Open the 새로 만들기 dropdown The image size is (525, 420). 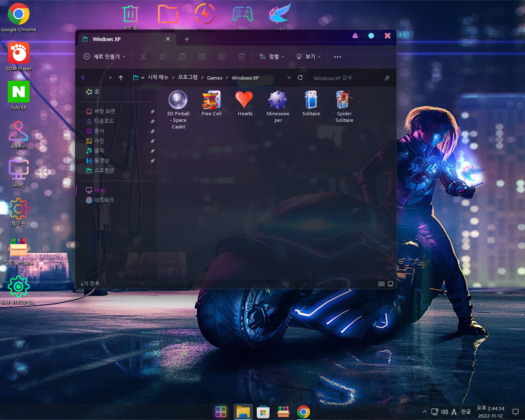105,57
